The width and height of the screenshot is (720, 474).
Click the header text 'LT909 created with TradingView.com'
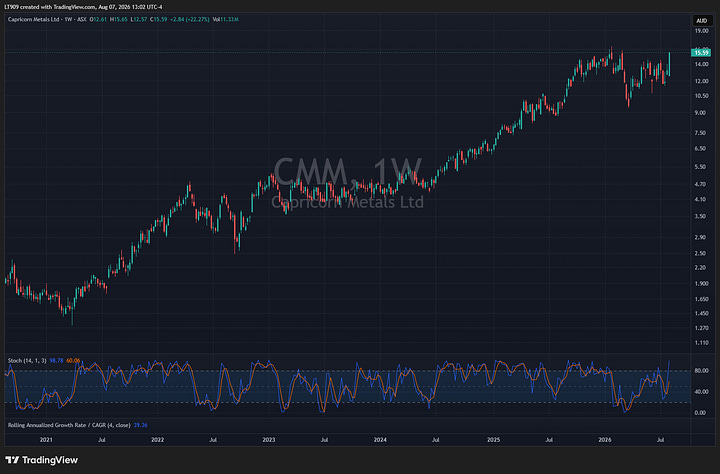click(48, 7)
